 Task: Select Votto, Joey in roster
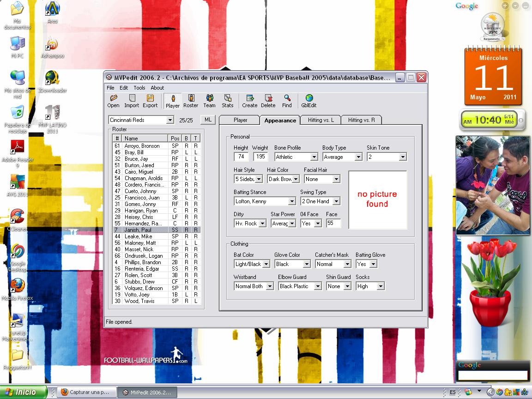(x=157, y=295)
